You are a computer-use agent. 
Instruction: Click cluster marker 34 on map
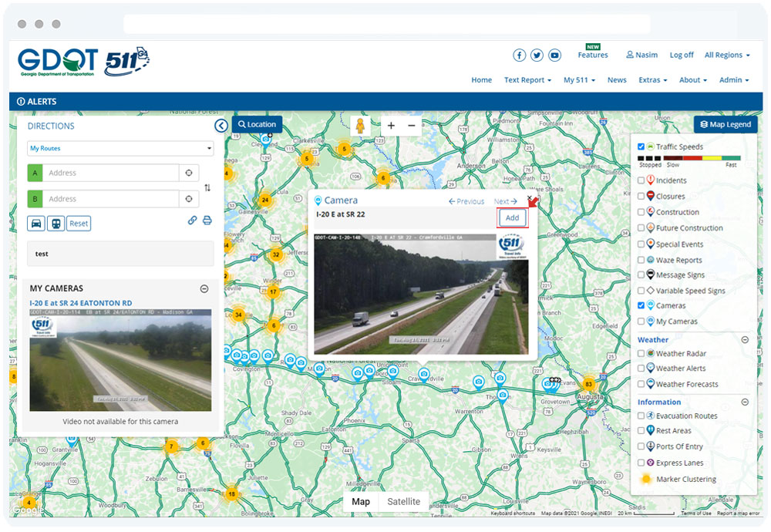tap(238, 315)
